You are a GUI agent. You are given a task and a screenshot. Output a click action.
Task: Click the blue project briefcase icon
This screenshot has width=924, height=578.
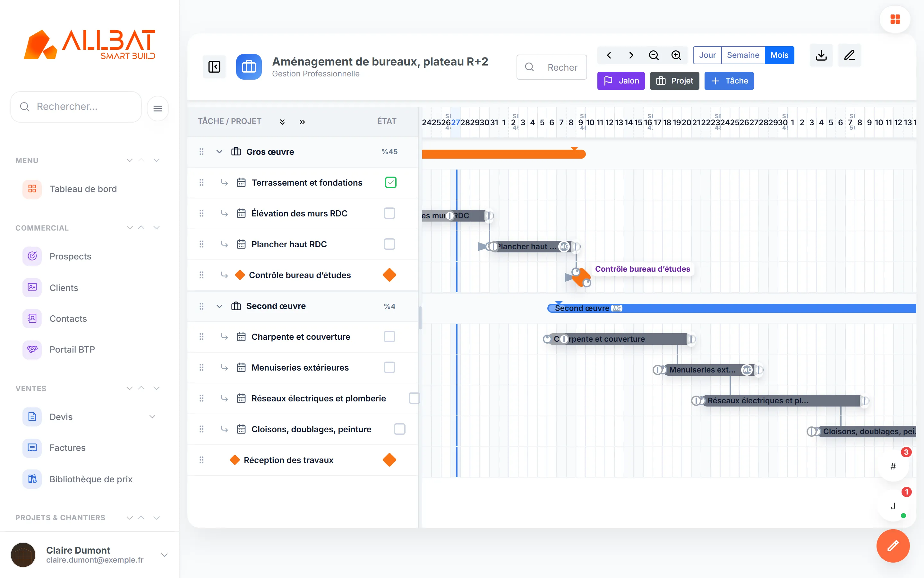(x=249, y=67)
